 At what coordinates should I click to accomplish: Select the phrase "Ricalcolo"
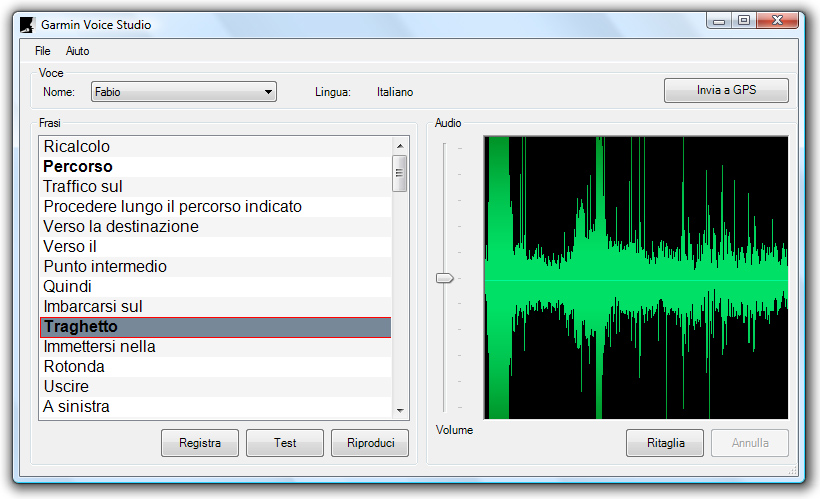(x=215, y=146)
